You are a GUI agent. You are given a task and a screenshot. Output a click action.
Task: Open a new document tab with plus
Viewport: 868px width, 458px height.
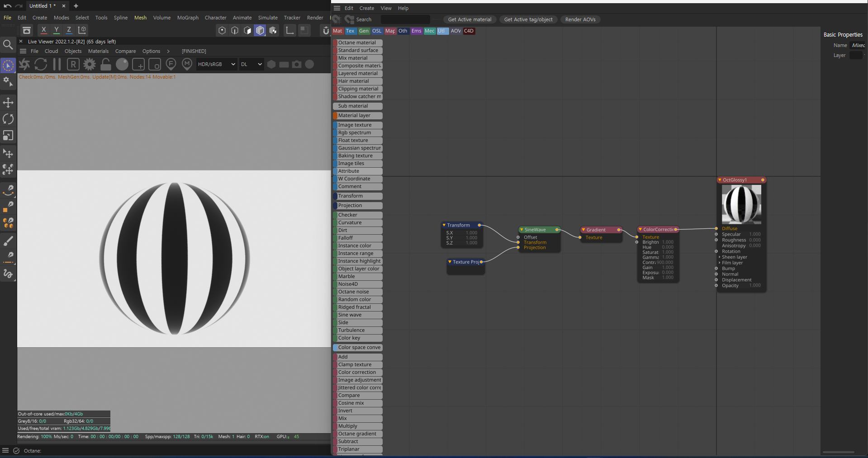[x=76, y=6]
